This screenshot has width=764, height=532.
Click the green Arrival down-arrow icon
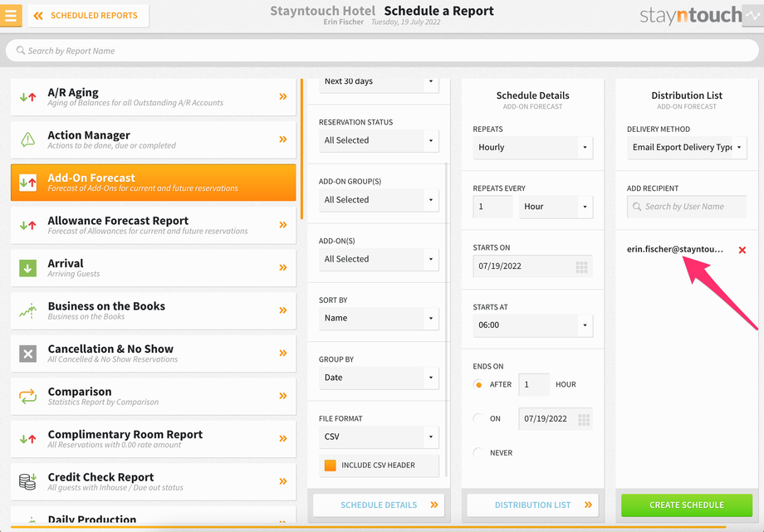[27, 268]
